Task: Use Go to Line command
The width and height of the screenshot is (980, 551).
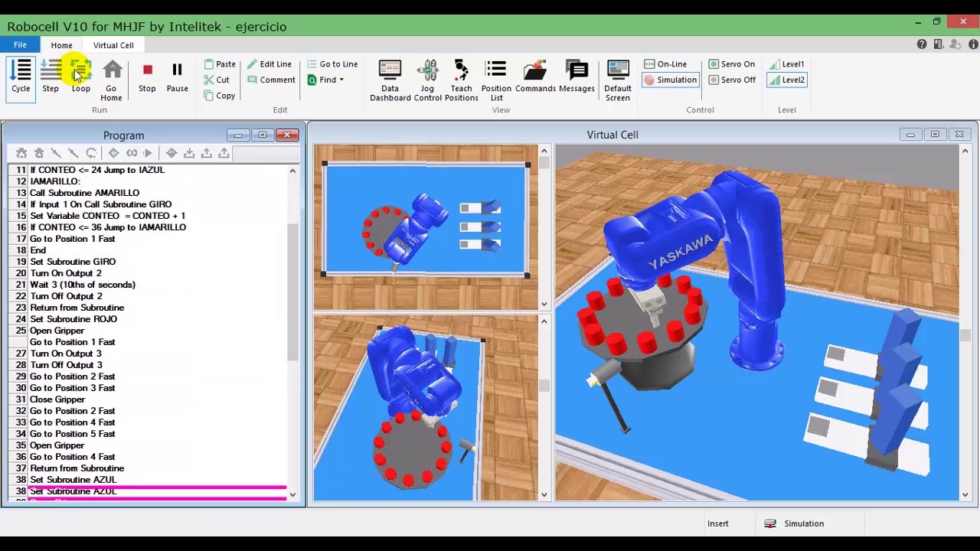Action: coord(332,64)
